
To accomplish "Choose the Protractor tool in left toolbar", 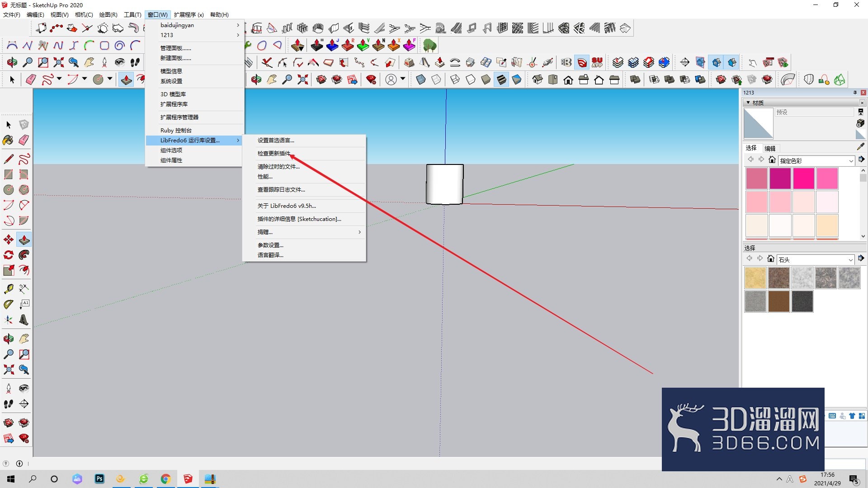I will pyautogui.click(x=8, y=305).
